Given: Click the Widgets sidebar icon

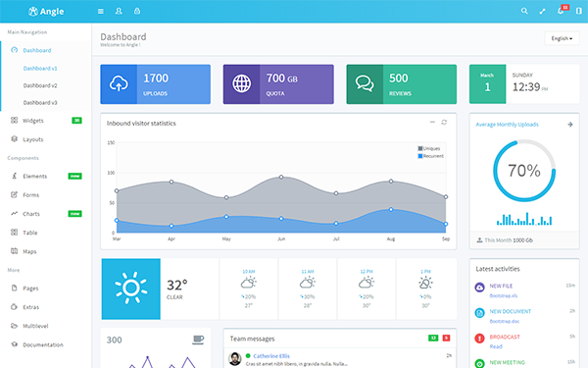Looking at the screenshot, I should pos(15,120).
